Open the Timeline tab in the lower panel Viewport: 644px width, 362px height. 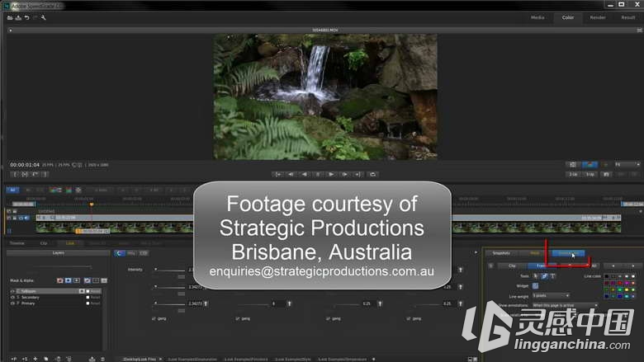point(17,243)
